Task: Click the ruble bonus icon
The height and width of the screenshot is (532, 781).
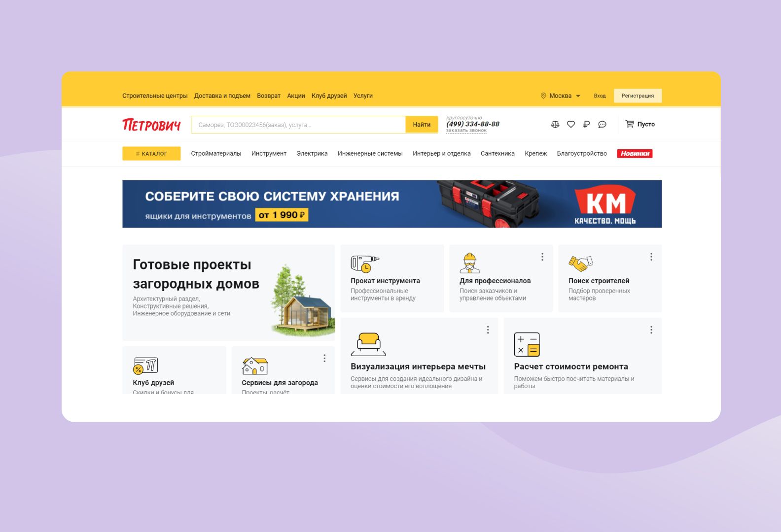Action: coord(586,125)
